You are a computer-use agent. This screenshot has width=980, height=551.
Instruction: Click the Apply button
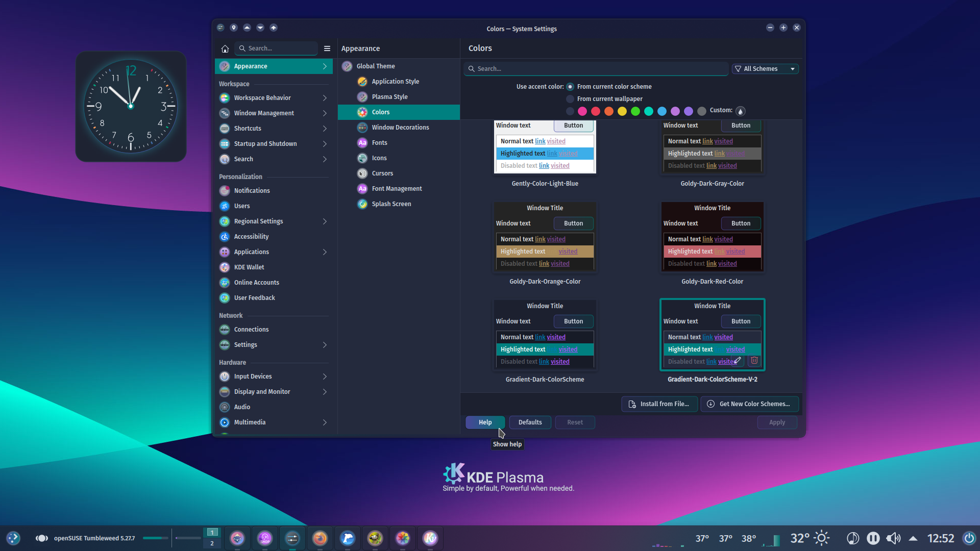pyautogui.click(x=777, y=422)
